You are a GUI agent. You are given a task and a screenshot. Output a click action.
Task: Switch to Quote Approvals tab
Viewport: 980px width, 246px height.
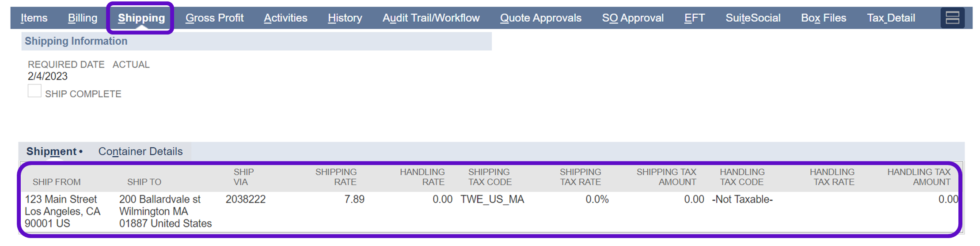540,18
